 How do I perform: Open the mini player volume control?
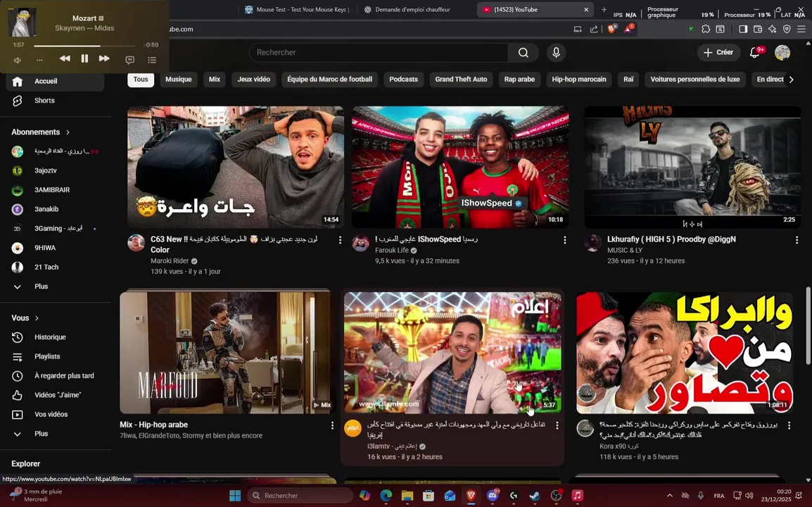pos(17,60)
